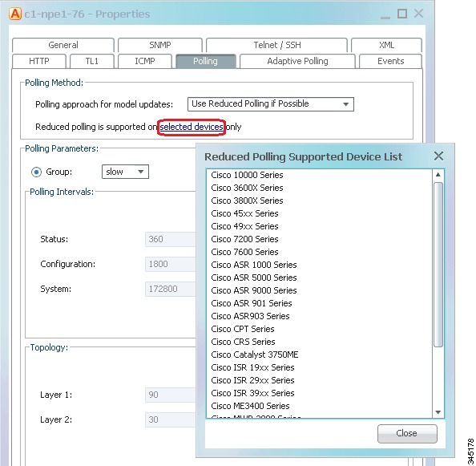Switch to the General tab

click(x=63, y=45)
